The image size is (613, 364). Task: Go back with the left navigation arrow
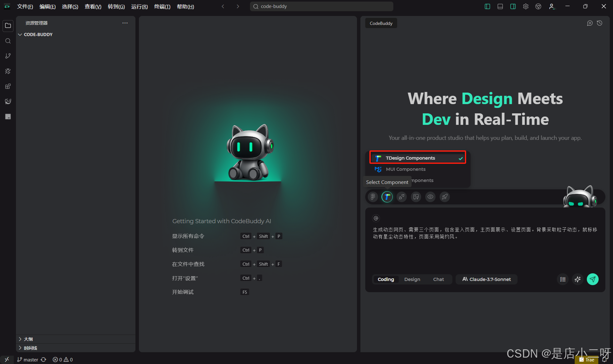click(x=223, y=6)
